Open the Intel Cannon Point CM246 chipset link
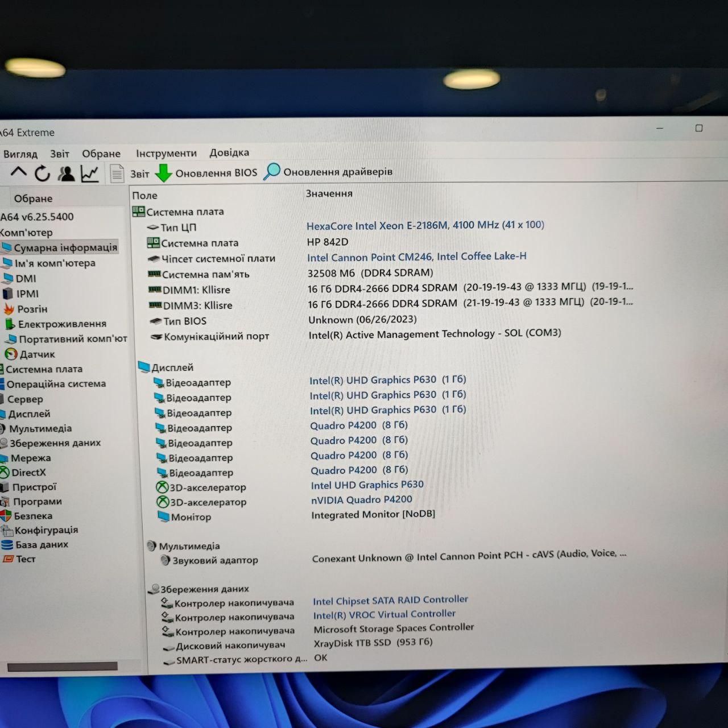 (x=417, y=257)
